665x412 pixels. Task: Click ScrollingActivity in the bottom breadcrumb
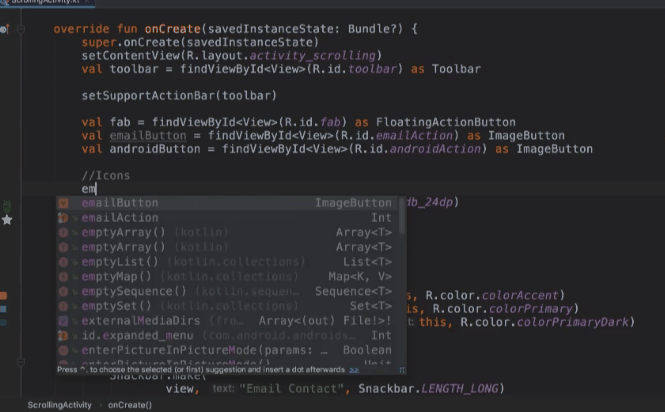[x=59, y=405]
